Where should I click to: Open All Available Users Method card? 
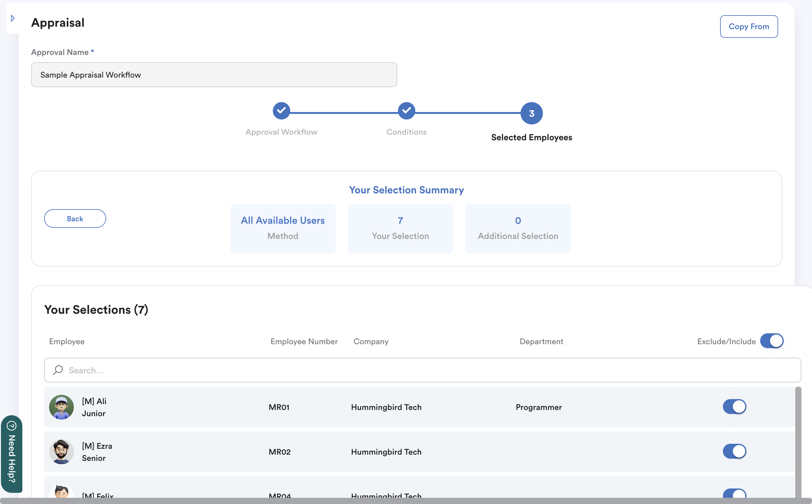click(283, 228)
